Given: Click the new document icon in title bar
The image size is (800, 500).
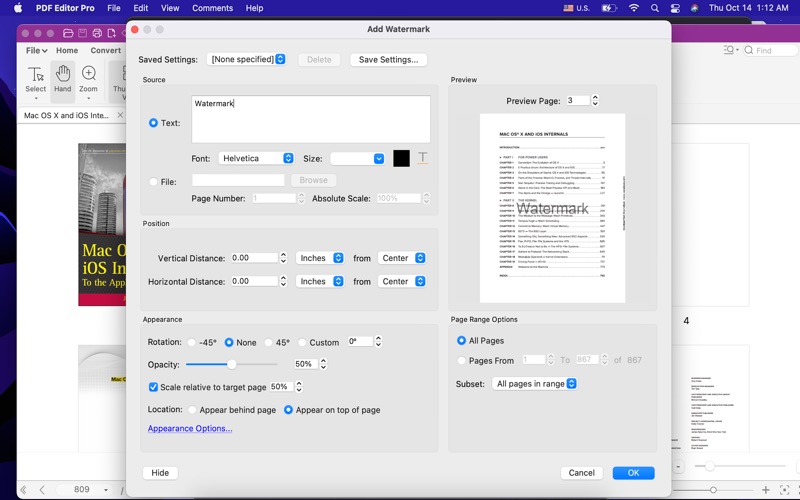Looking at the screenshot, I should pos(111,33).
